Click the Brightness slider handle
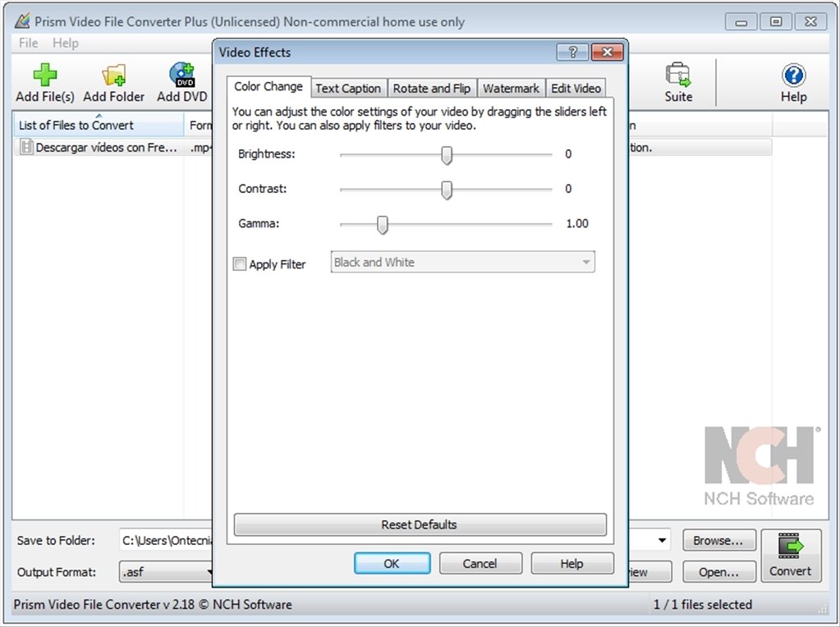 point(446,155)
